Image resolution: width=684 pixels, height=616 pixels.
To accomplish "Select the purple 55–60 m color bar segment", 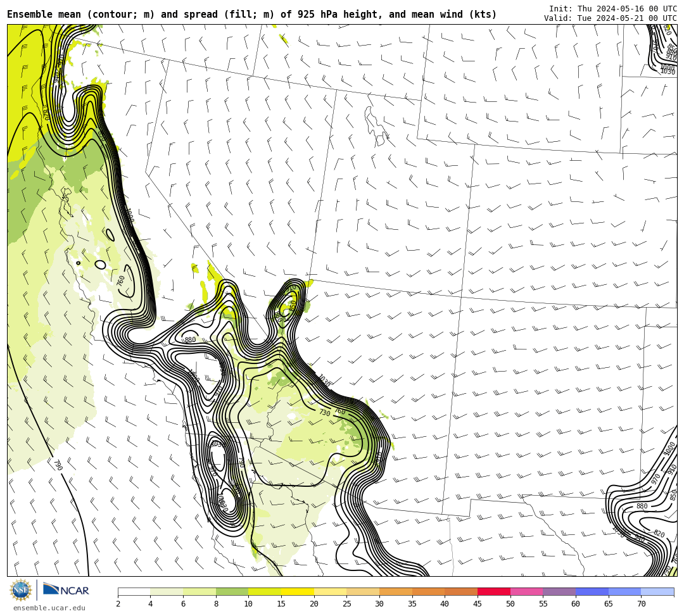I will (559, 591).
